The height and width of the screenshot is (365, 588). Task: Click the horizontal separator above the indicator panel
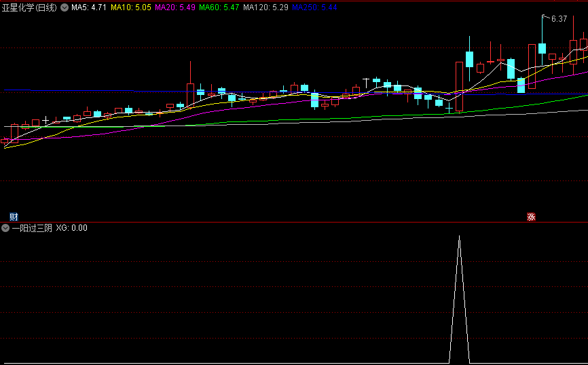pyautogui.click(x=294, y=222)
